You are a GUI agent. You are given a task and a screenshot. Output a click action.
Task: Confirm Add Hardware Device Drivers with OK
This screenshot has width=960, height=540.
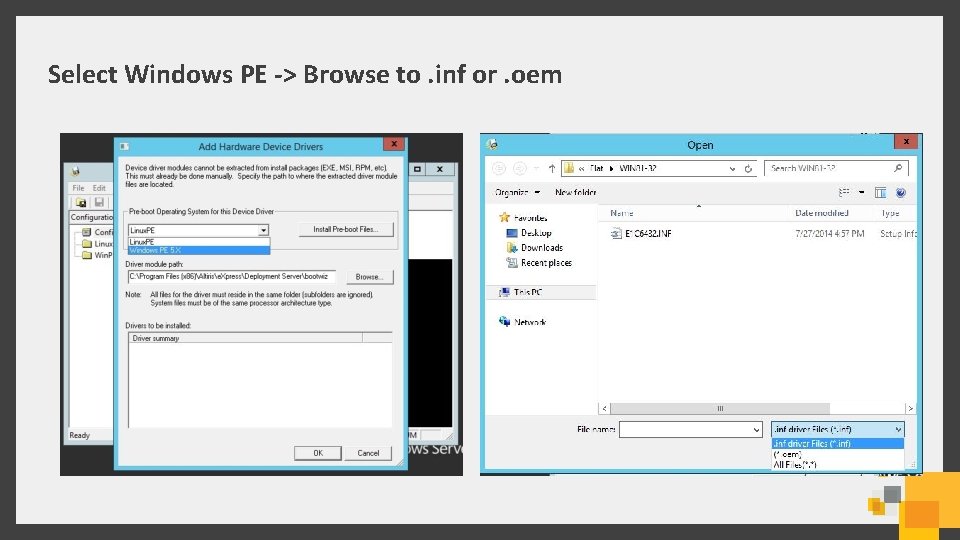click(x=318, y=453)
